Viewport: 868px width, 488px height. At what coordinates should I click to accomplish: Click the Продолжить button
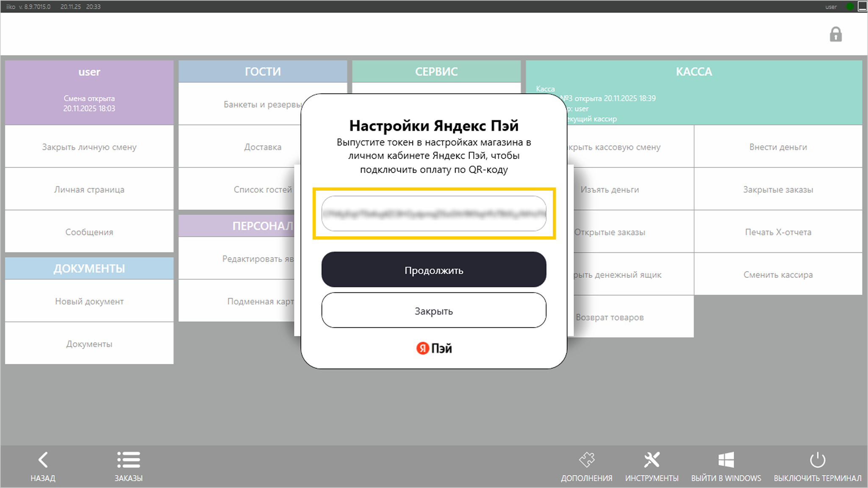(434, 270)
